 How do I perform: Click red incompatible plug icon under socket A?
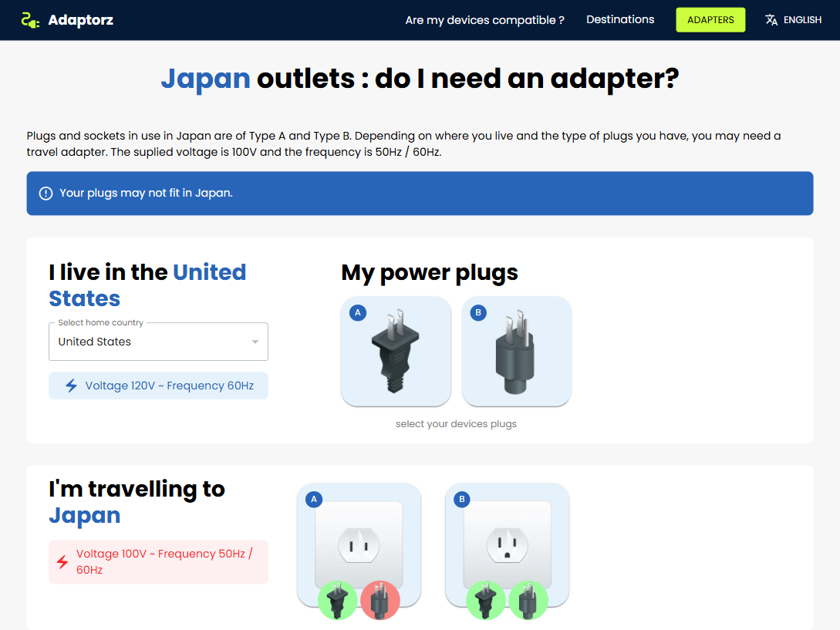(380, 601)
